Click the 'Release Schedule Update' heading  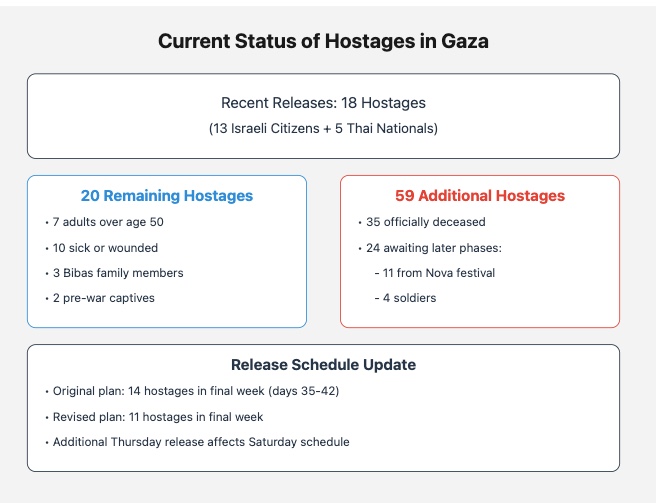click(x=323, y=365)
